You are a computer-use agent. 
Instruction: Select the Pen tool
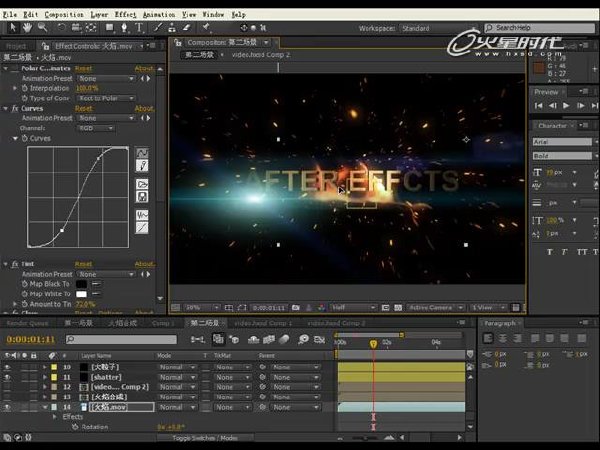point(124,28)
